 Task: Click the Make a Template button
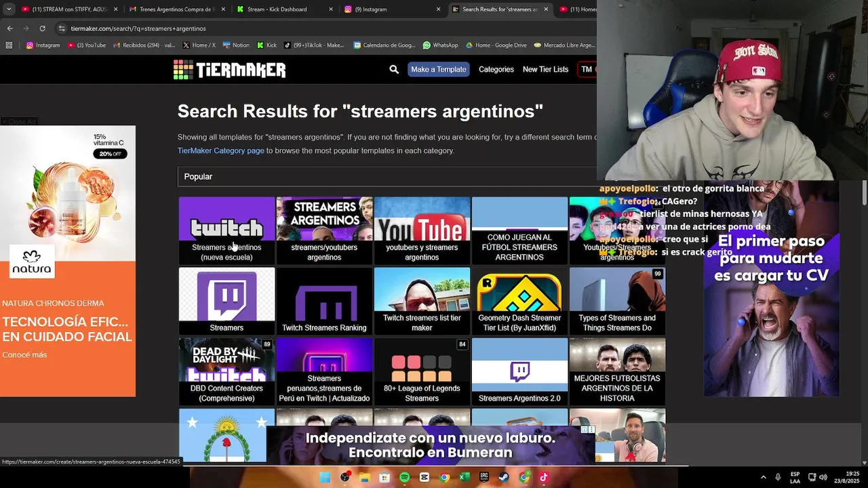pos(439,69)
